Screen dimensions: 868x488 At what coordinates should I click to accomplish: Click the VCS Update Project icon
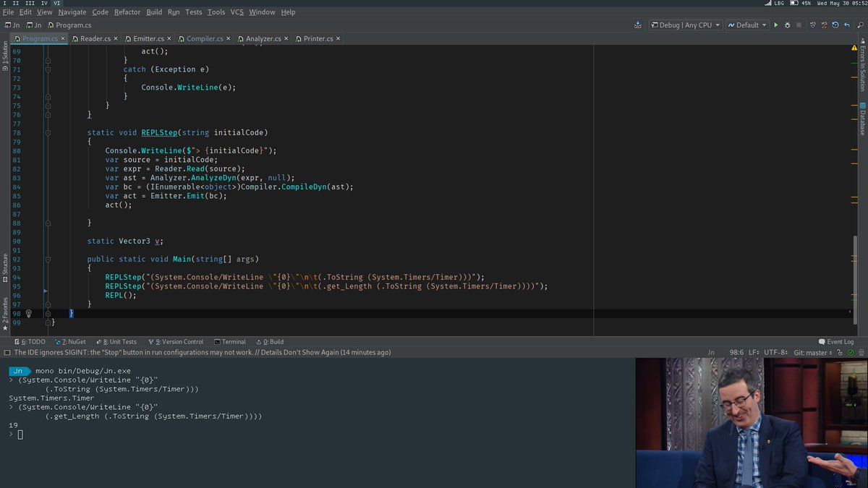[x=813, y=25]
